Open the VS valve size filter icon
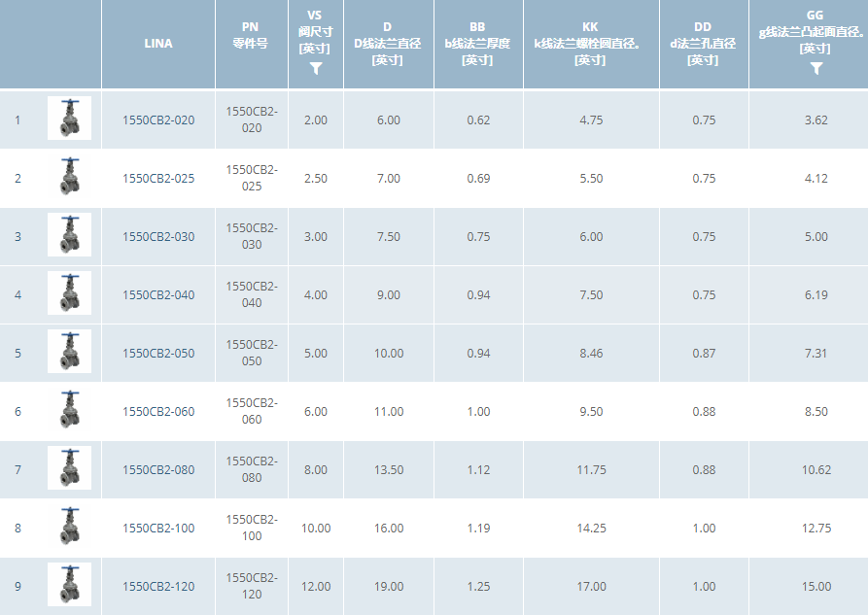This screenshot has width=868, height=615. pos(316,69)
